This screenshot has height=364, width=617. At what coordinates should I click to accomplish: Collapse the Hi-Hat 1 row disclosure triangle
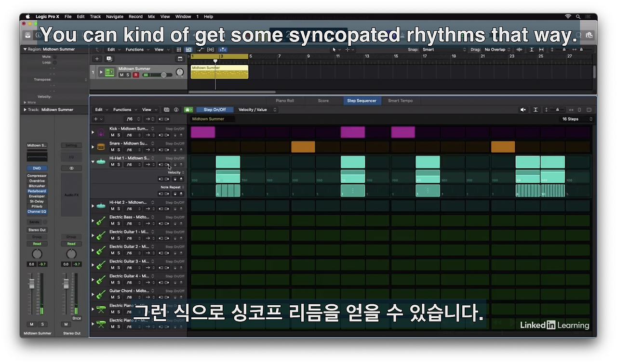pyautogui.click(x=93, y=162)
